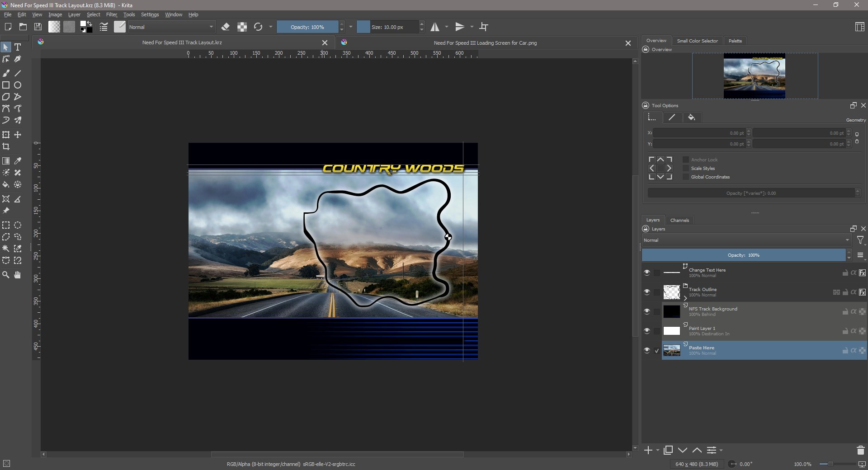Delete the layer with the trash icon
The image size is (868, 470).
coord(860,450)
